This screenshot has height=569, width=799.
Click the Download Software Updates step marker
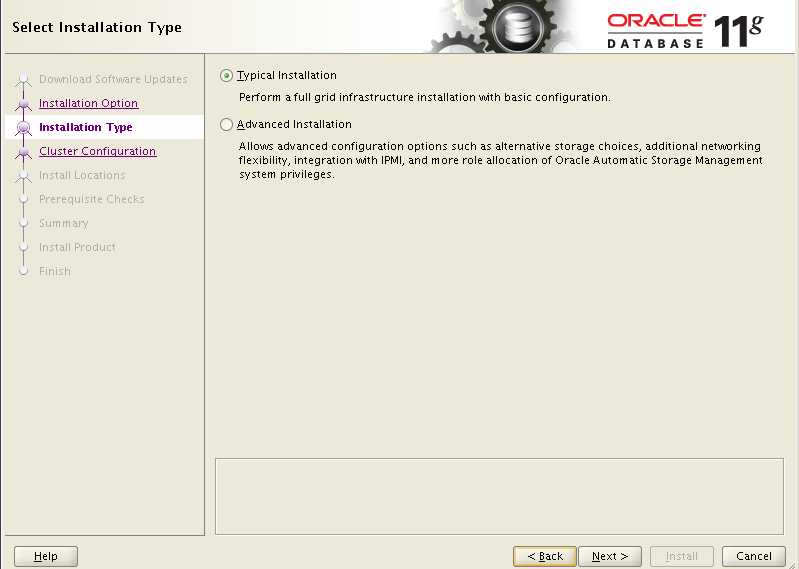coord(23,80)
